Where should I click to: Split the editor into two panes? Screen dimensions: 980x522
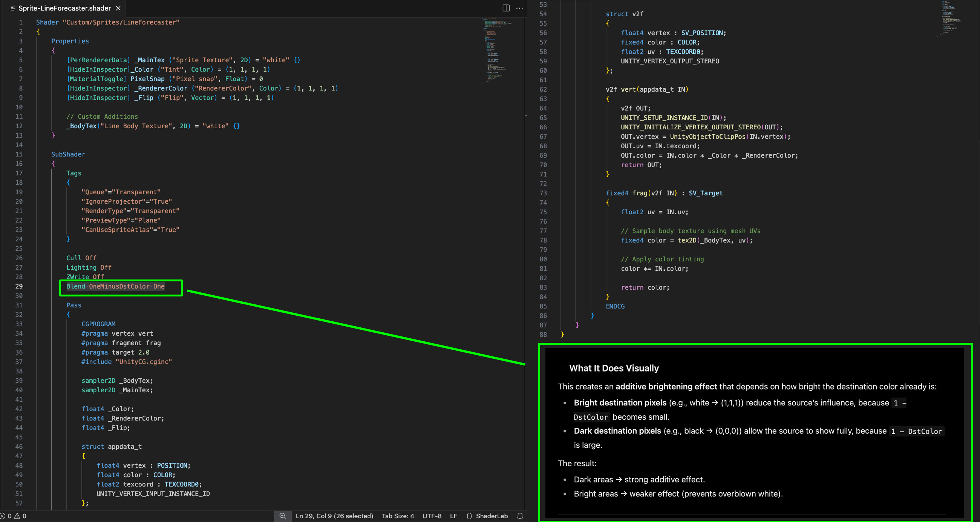(505, 8)
